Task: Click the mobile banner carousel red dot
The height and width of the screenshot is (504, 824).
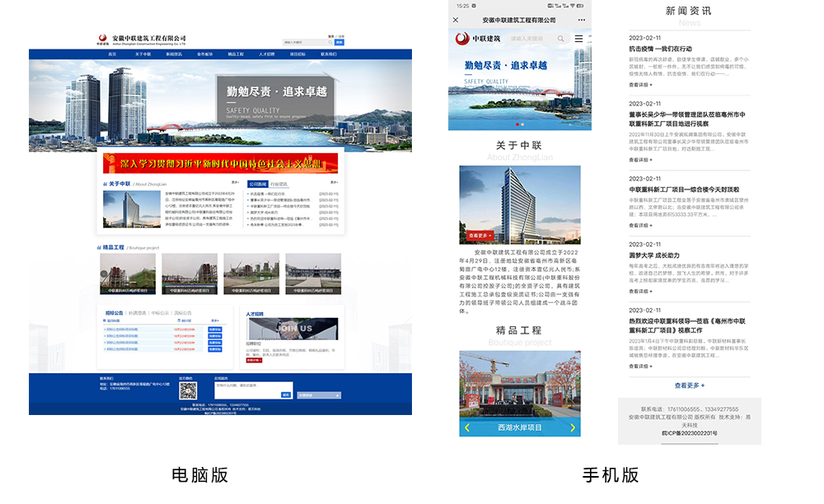Action: (517, 124)
